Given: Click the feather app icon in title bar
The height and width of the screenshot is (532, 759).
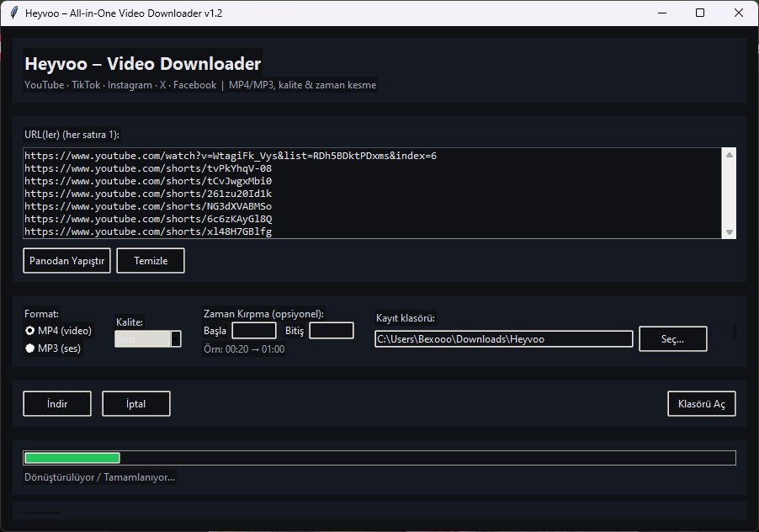Looking at the screenshot, I should (14, 13).
